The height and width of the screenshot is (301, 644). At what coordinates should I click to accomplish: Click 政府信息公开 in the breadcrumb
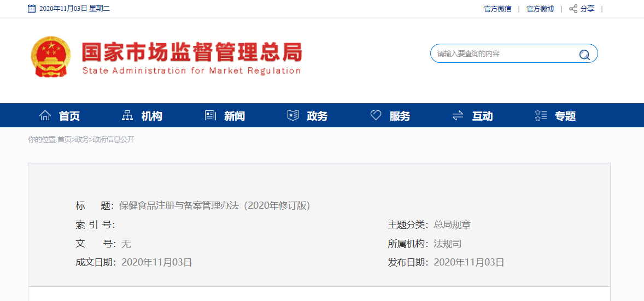pyautogui.click(x=114, y=140)
